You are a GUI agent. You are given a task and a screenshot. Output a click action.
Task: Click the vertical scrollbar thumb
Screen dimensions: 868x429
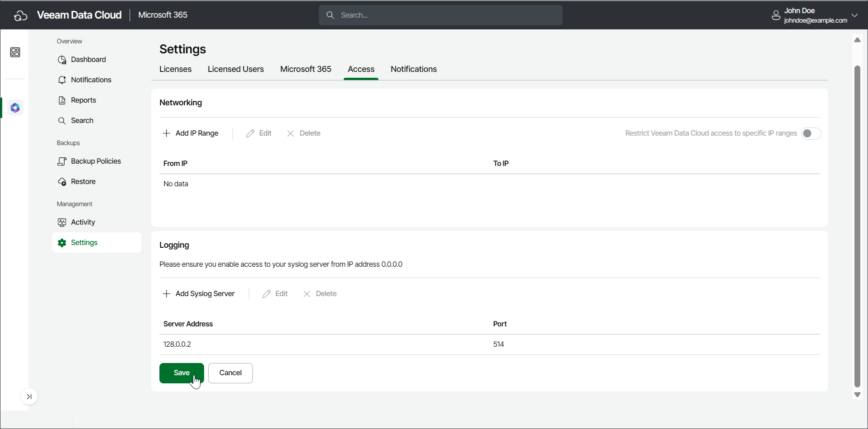(x=857, y=226)
